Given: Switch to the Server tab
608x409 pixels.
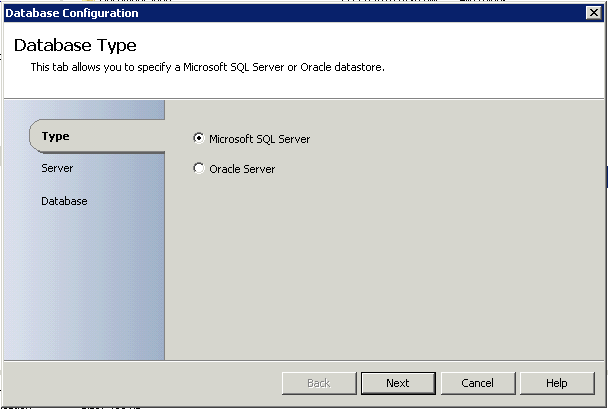Looking at the screenshot, I should pyautogui.click(x=57, y=168).
